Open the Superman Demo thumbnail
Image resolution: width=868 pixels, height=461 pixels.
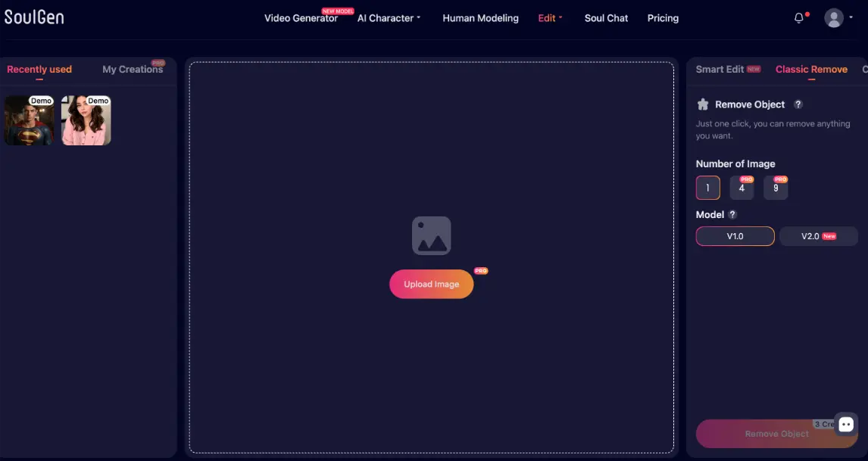coord(29,120)
